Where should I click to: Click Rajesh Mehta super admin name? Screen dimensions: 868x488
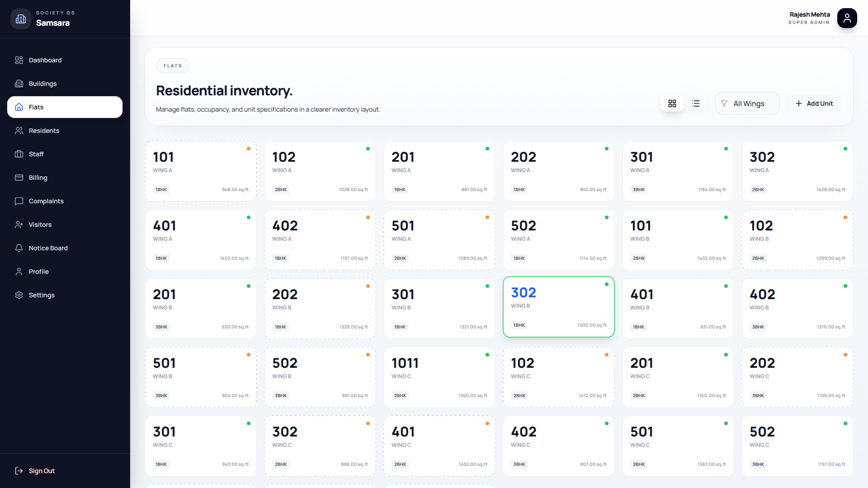pos(809,15)
